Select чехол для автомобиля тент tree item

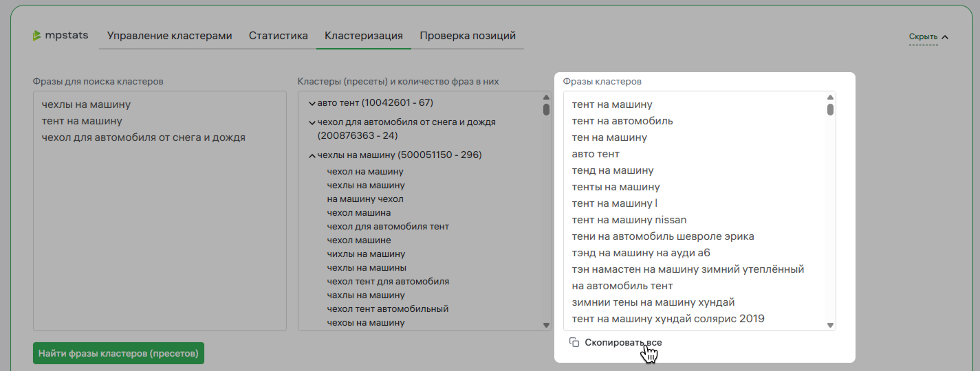(x=388, y=227)
